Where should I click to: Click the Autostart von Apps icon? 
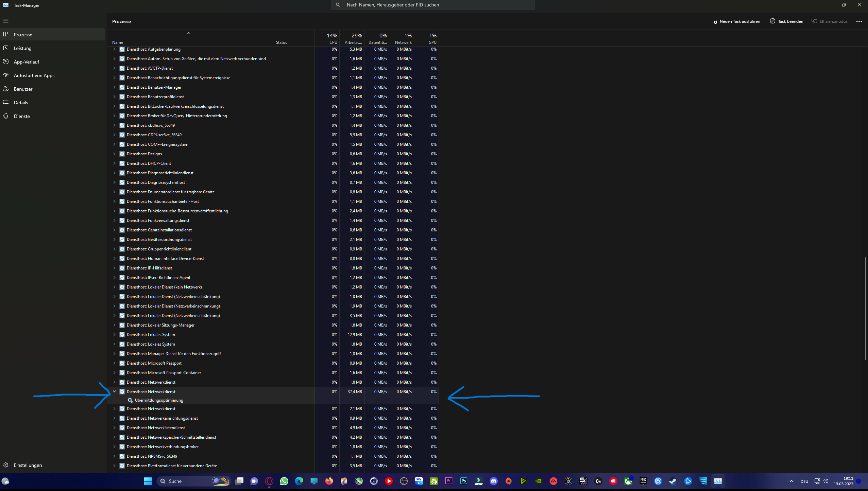tap(6, 75)
